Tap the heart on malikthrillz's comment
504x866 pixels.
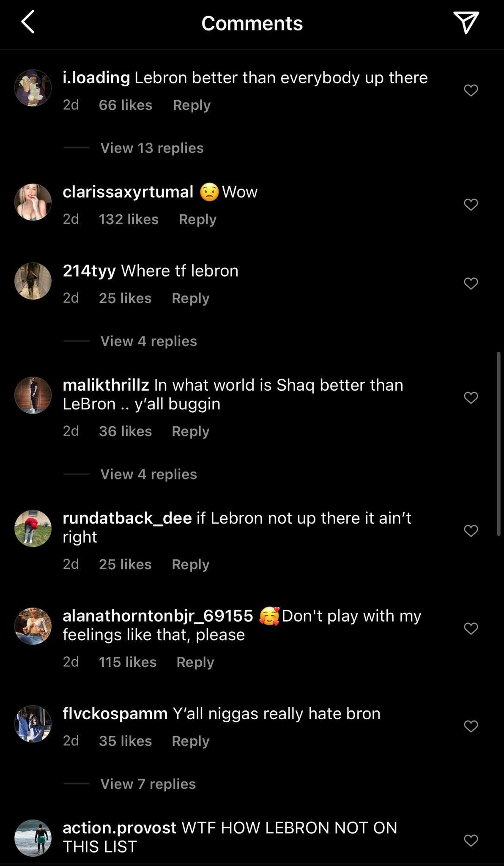coord(471,397)
